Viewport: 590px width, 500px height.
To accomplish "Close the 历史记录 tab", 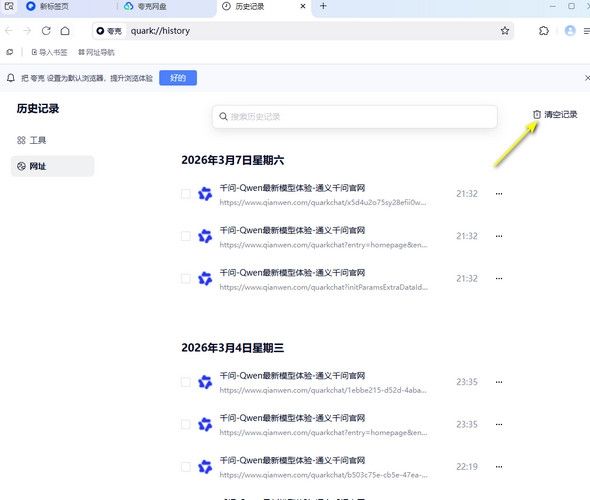I will (x=303, y=6).
